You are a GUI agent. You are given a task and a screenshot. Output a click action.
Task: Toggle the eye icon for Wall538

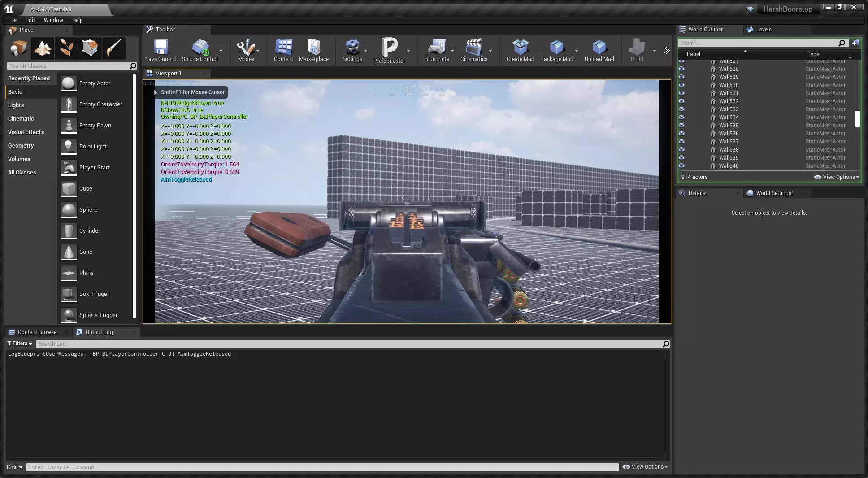tap(681, 150)
